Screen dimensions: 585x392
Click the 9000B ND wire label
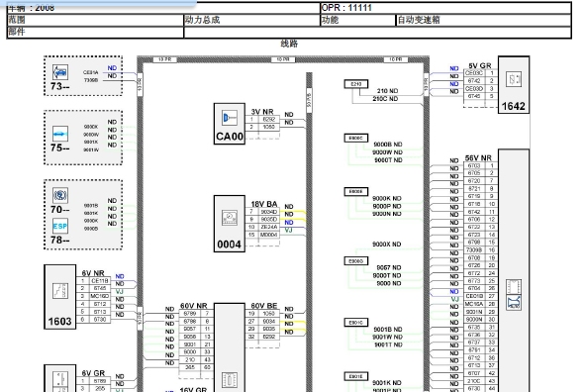pos(388,145)
